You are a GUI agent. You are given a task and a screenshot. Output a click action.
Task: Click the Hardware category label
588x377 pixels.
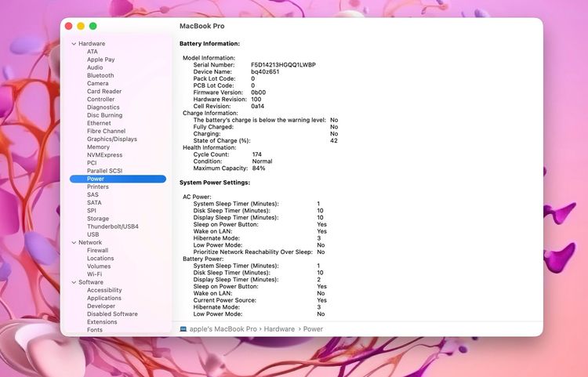pyautogui.click(x=92, y=44)
